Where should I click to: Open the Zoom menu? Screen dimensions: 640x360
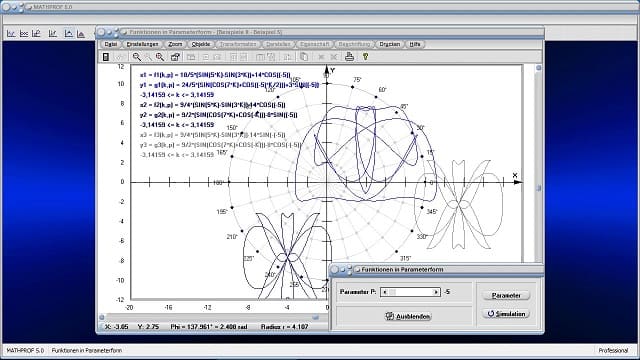[175, 44]
